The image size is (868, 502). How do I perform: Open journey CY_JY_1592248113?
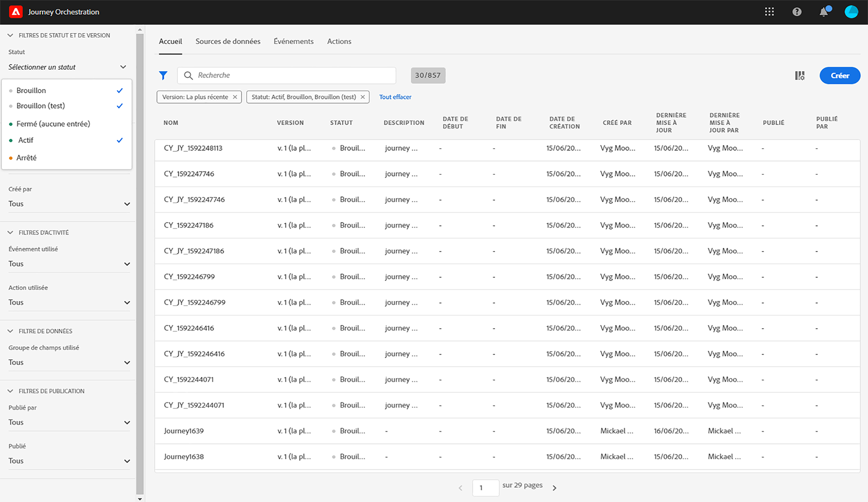point(193,148)
